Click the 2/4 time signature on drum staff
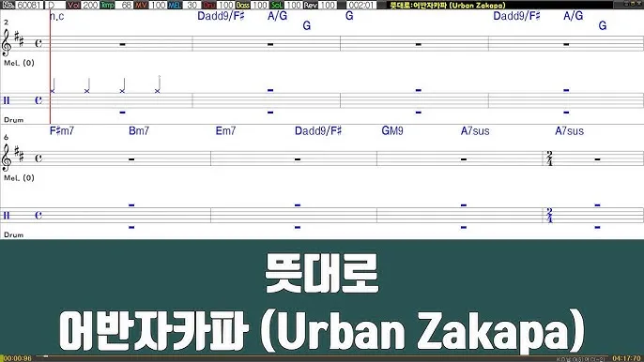Viewport: 644px width, 362px height. [549, 215]
